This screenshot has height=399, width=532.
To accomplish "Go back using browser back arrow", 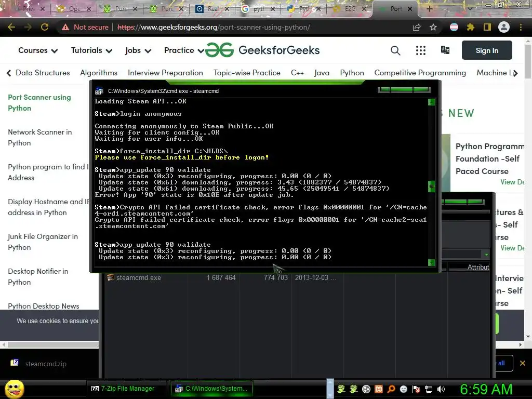I will (11, 27).
